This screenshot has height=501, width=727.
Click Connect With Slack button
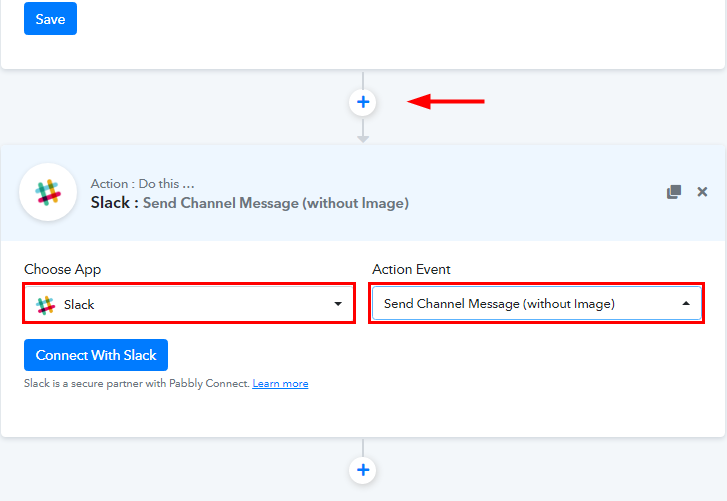click(x=96, y=355)
